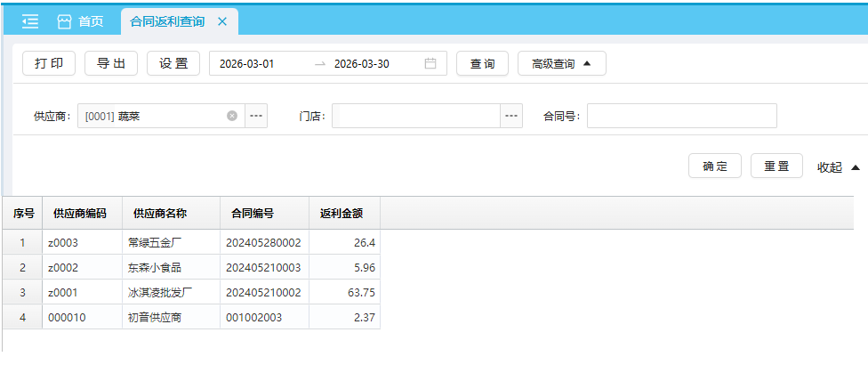The image size is (868, 365).
Task: Open 门店 store picker ellipsis button
Action: [x=511, y=116]
